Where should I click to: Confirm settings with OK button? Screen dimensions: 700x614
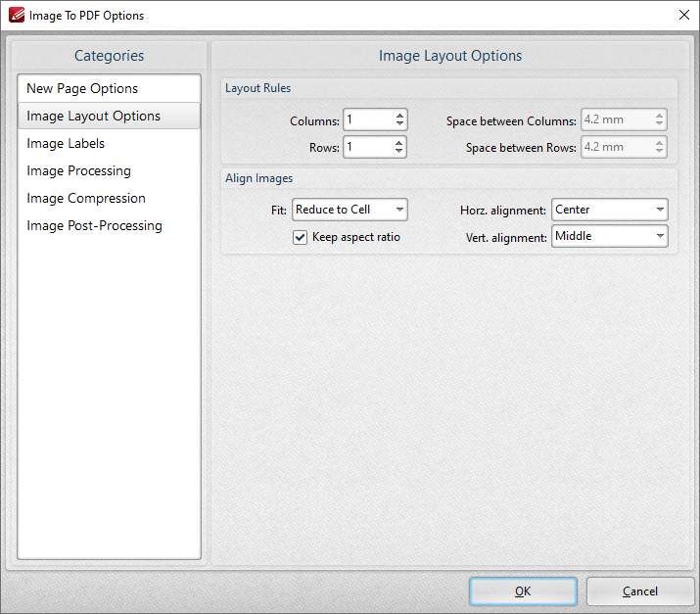pyautogui.click(x=523, y=591)
